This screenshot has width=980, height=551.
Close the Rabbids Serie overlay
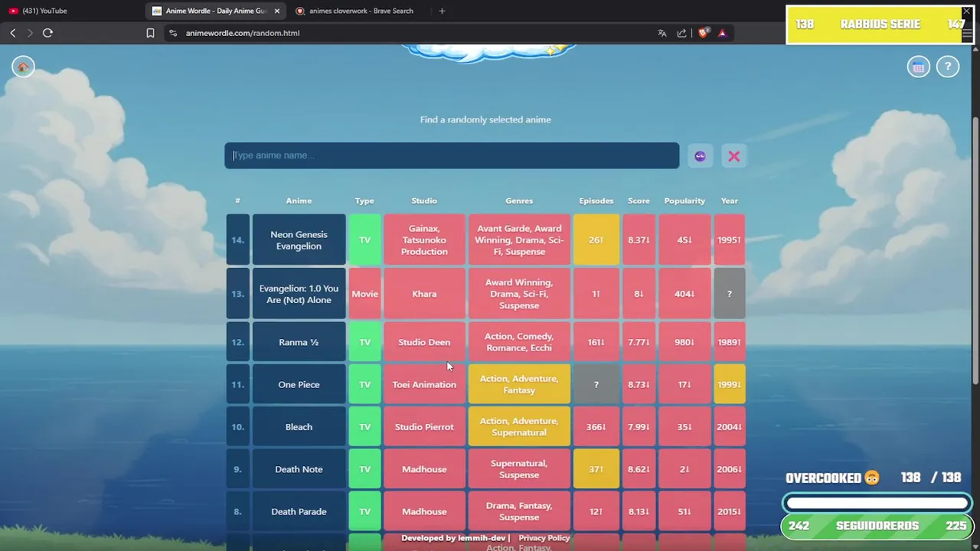966,11
